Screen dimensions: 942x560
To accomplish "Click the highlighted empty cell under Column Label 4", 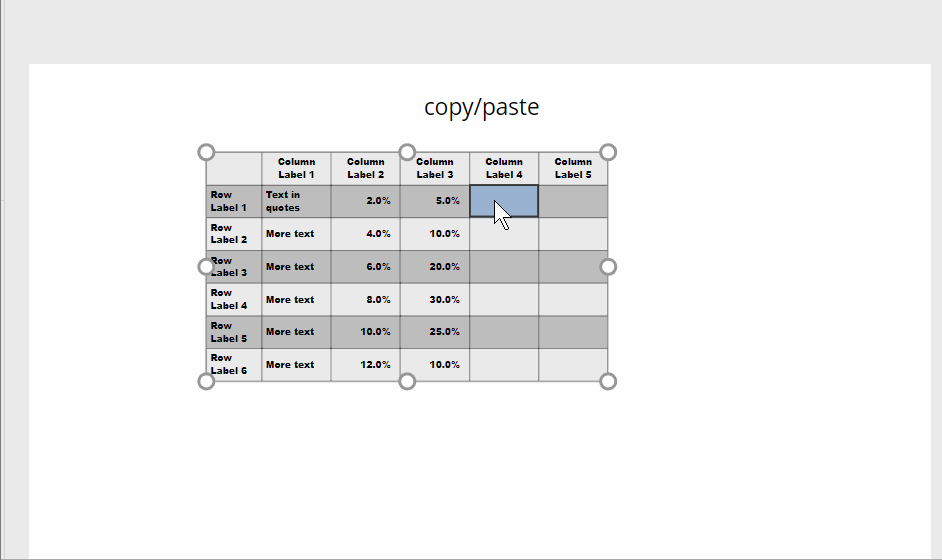I will pyautogui.click(x=504, y=201).
